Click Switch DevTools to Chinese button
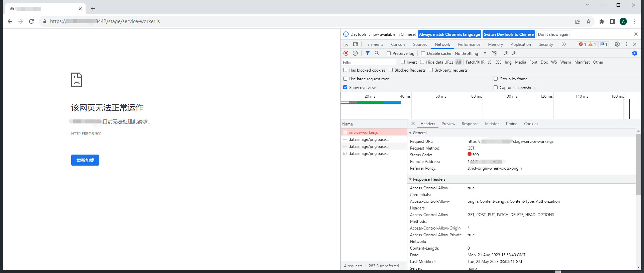This screenshot has height=273, width=644. pos(509,34)
